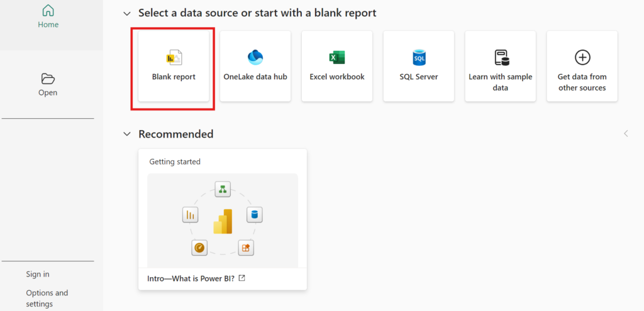Click Sign in
This screenshot has height=311, width=644.
[x=38, y=274]
